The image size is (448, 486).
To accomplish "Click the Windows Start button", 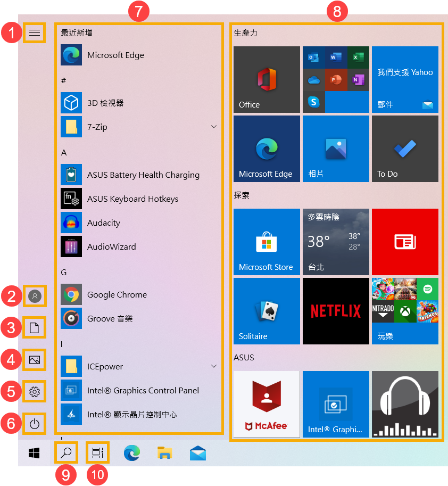I will coord(35,453).
